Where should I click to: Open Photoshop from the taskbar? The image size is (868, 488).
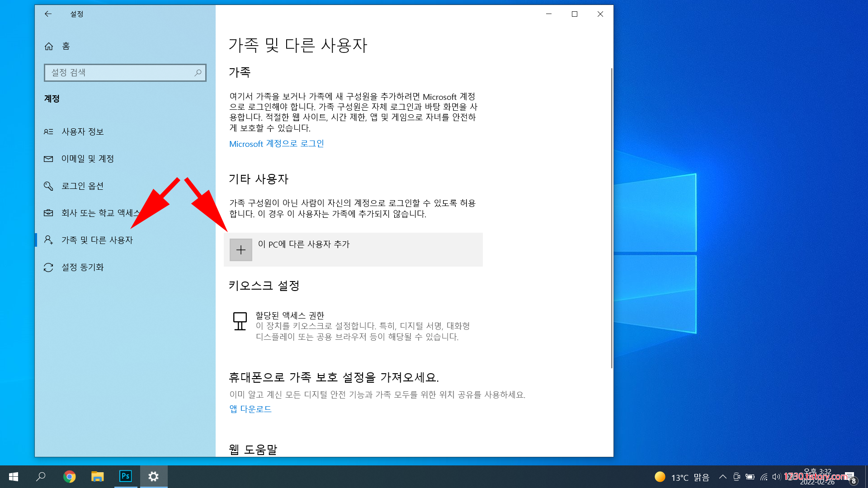pos(125,476)
